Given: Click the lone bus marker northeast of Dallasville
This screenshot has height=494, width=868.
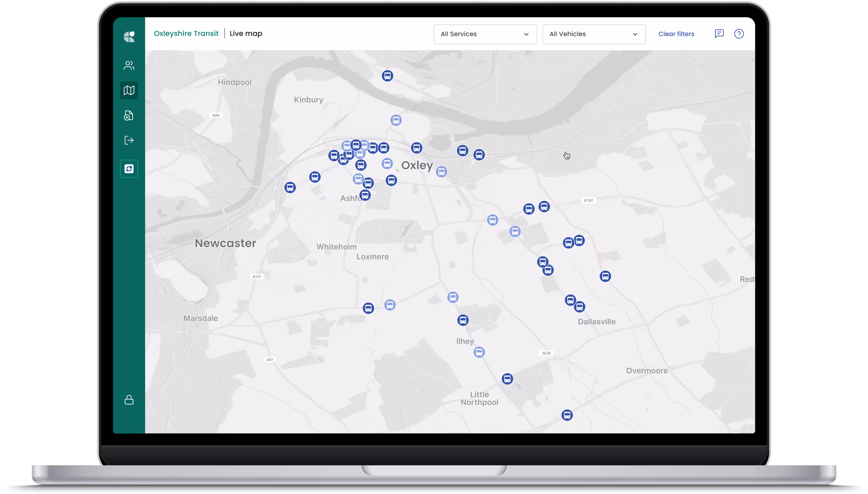Looking at the screenshot, I should pyautogui.click(x=605, y=276).
